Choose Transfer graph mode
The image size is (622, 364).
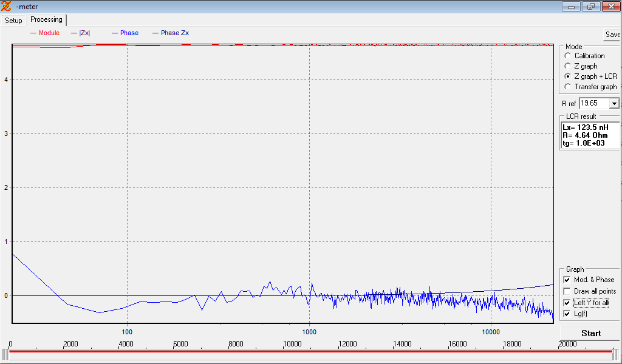tap(568, 87)
